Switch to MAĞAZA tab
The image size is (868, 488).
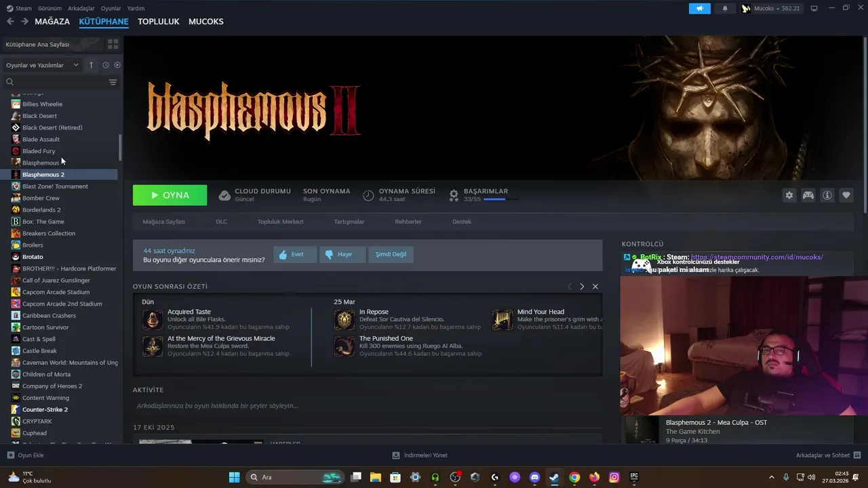click(x=52, y=22)
